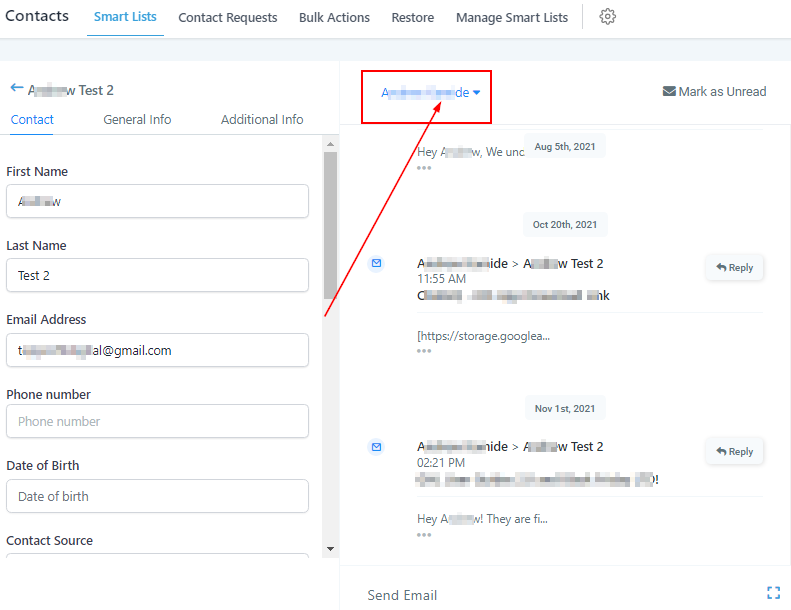The image size is (791, 610).
Task: Reply to the Oct 20th email
Action: point(735,267)
